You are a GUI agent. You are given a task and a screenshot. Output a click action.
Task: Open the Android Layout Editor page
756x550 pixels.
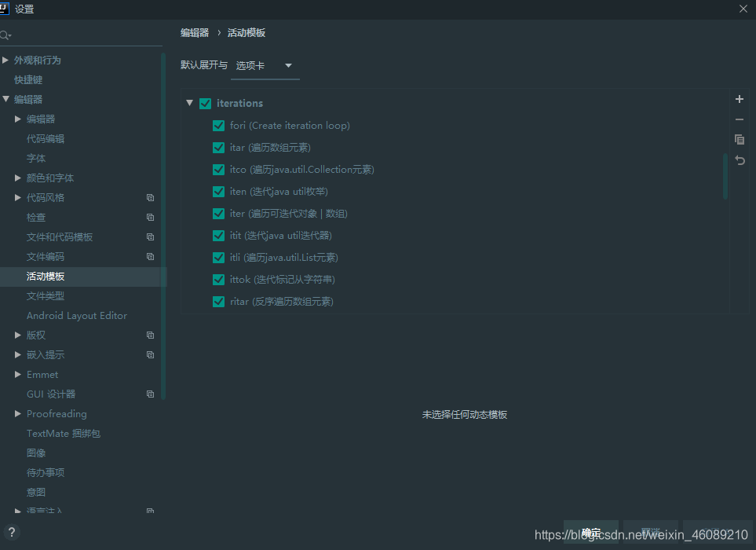click(77, 316)
